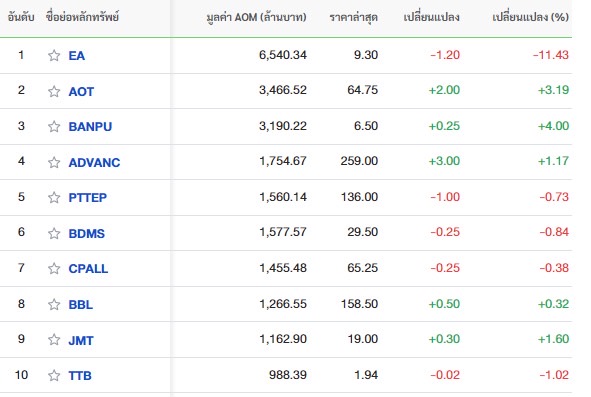Toggle the star next to CPALL
The image size is (591, 397).
coord(54,268)
